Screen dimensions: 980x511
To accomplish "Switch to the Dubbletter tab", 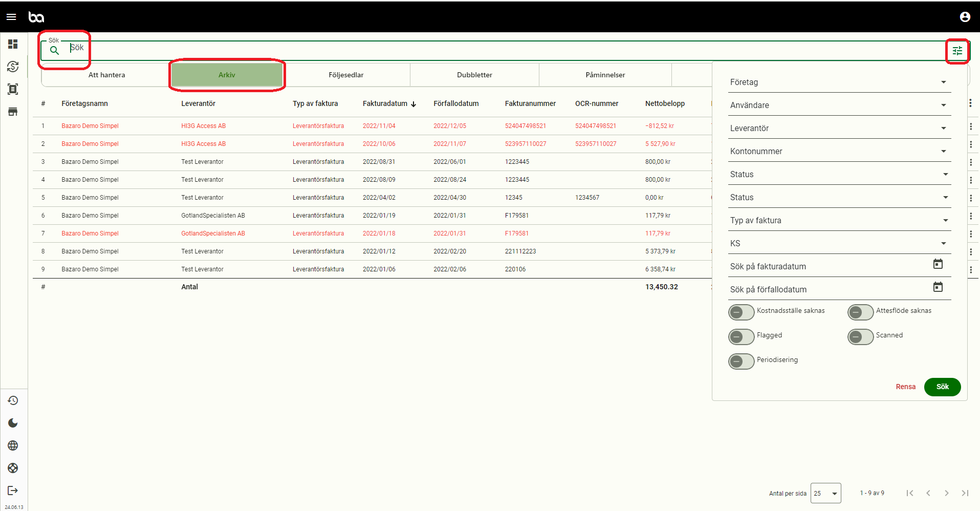I will pos(474,75).
